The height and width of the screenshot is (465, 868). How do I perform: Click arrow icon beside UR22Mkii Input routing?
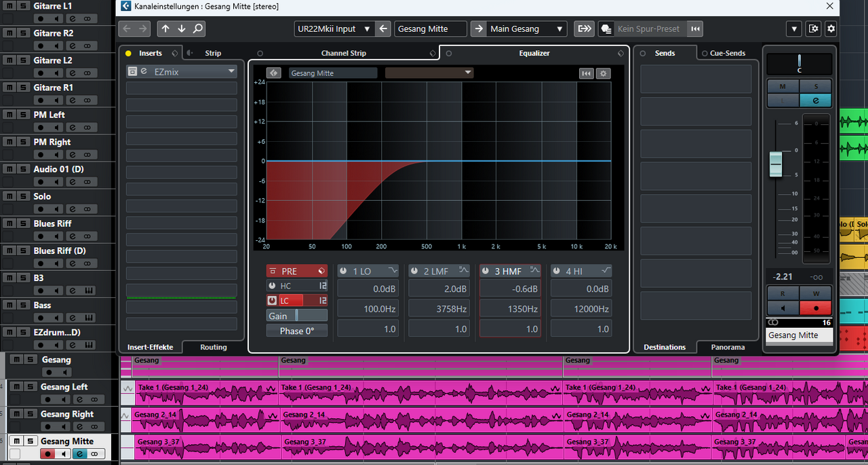(x=383, y=29)
